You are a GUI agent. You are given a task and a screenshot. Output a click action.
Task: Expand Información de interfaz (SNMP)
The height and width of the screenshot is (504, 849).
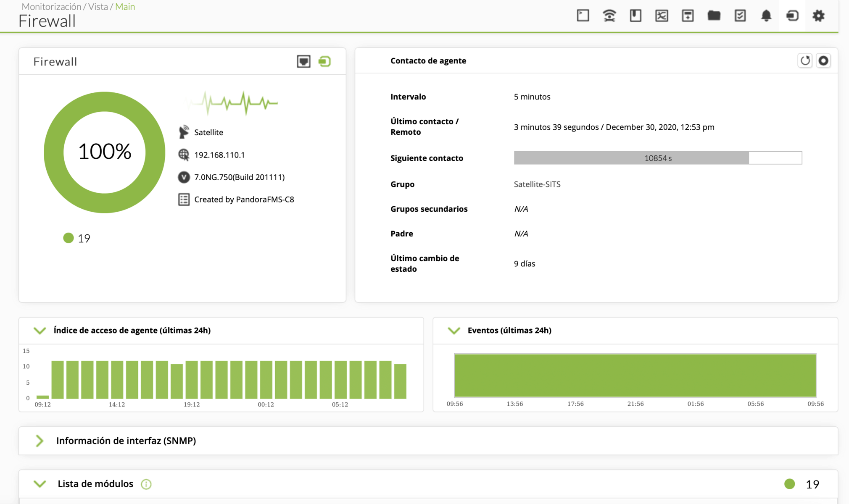40,441
